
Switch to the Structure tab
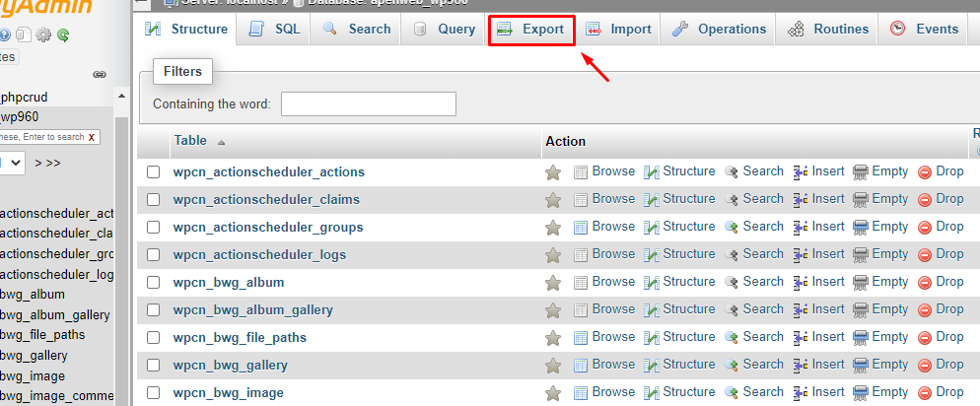point(186,30)
